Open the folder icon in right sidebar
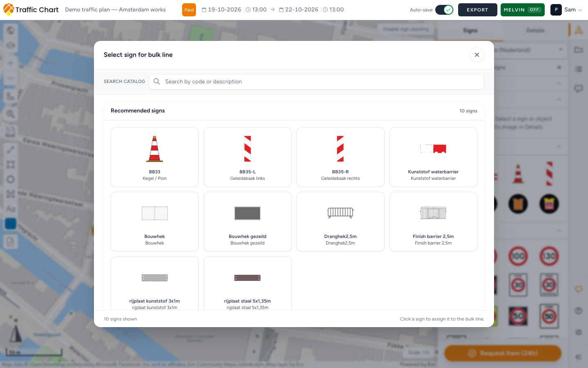The height and width of the screenshot is (368, 588). point(579,50)
